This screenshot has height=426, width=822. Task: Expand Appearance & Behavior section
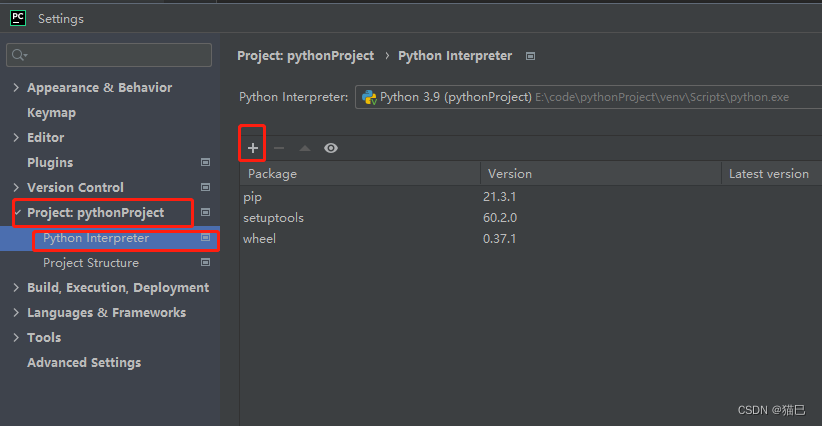16,88
